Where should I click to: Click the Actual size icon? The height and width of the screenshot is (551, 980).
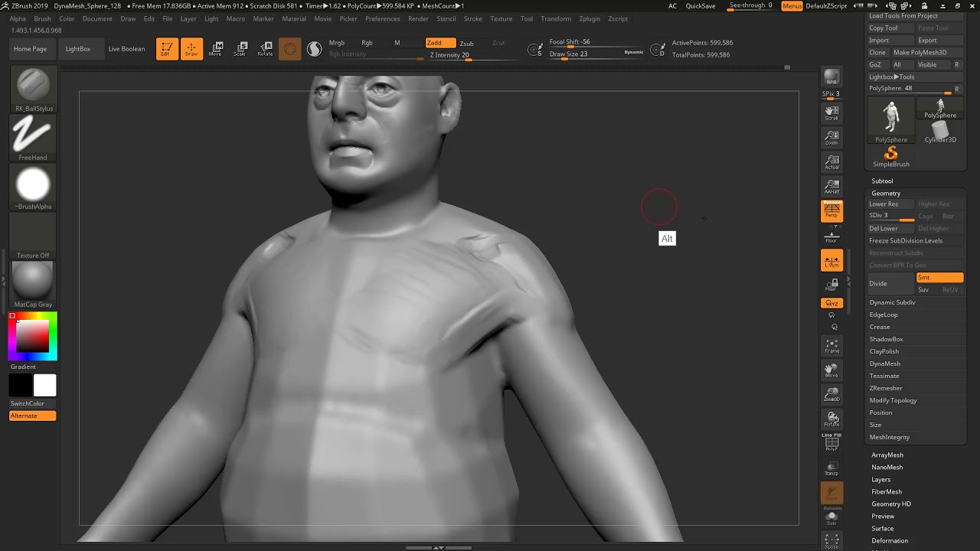coord(831,163)
